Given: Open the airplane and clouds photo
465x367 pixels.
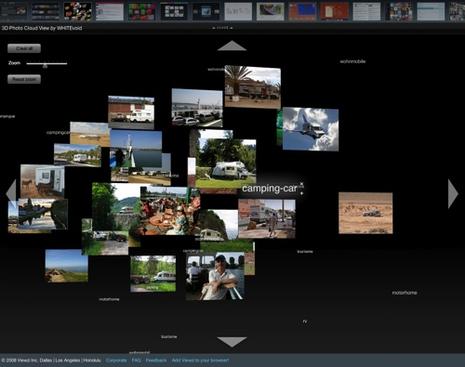Looking at the screenshot, I should tap(311, 129).
